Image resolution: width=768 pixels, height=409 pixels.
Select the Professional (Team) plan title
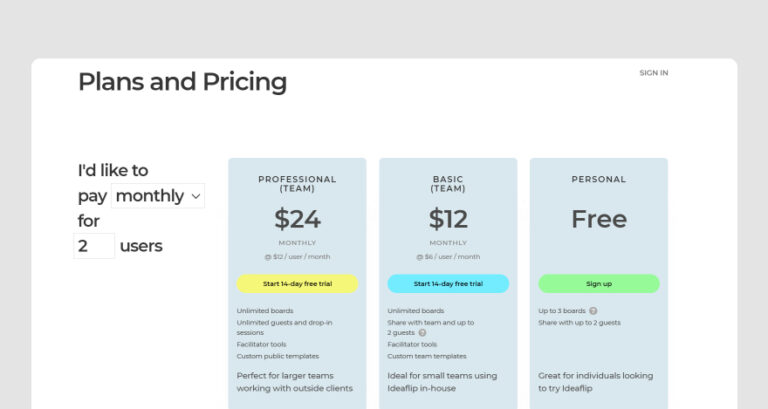click(x=297, y=184)
